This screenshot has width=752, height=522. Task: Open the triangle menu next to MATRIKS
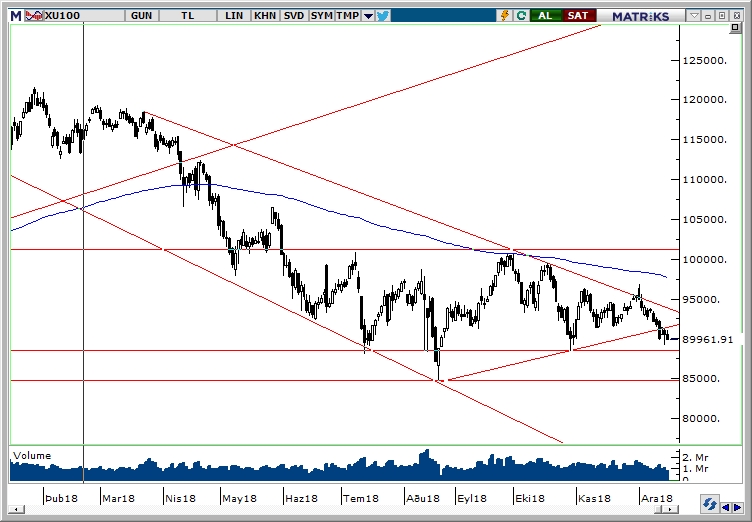(x=694, y=16)
